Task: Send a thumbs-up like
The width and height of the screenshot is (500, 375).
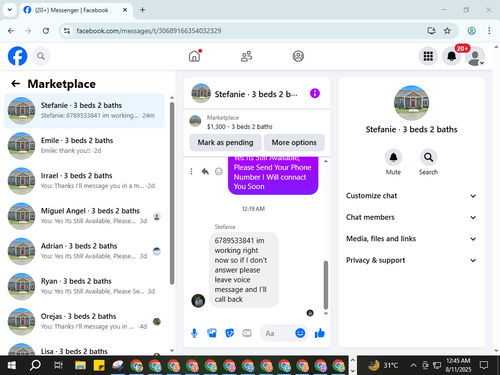Action: click(x=320, y=333)
